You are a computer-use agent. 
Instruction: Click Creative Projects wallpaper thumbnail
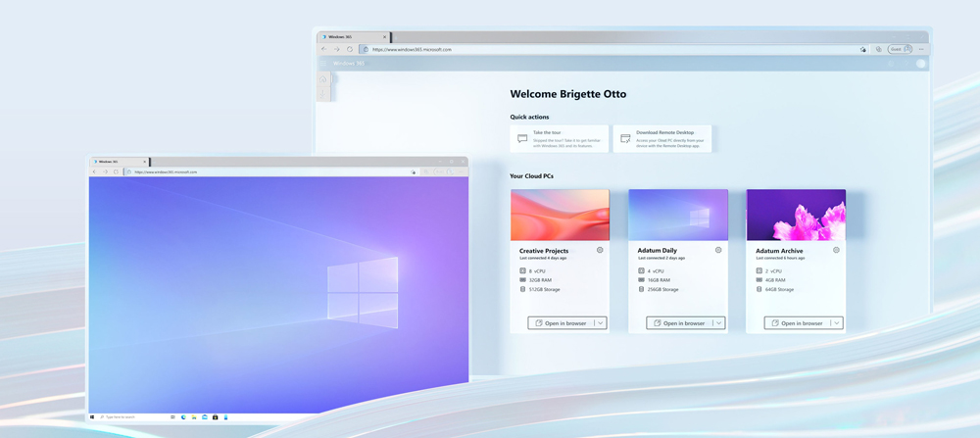tap(560, 215)
